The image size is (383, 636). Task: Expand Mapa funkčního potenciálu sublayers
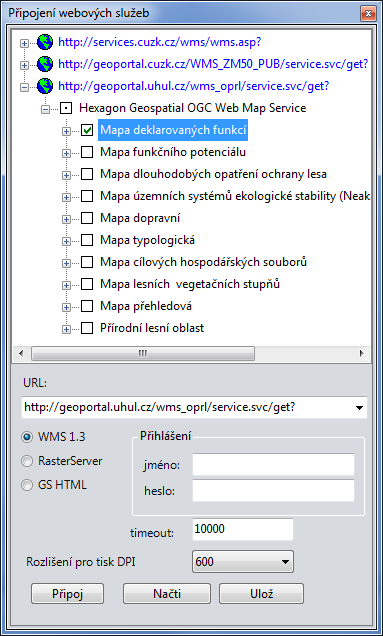coord(66,153)
